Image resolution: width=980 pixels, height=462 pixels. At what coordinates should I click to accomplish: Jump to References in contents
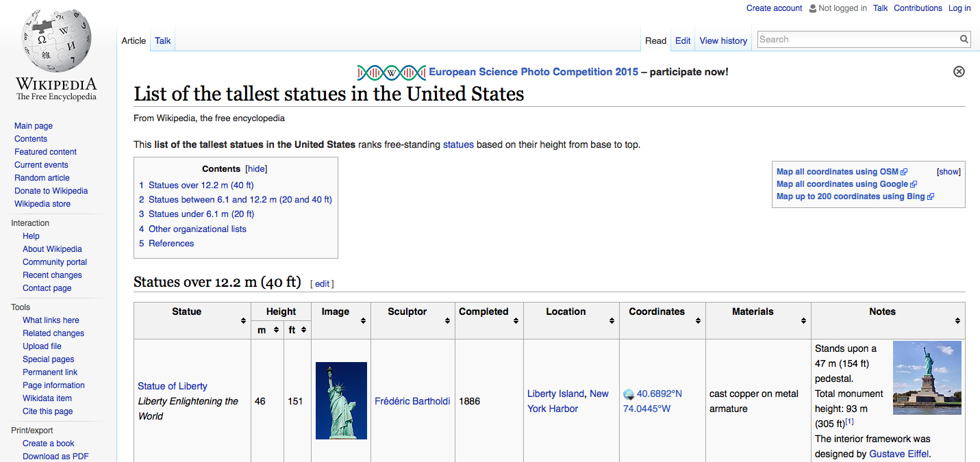click(x=166, y=244)
